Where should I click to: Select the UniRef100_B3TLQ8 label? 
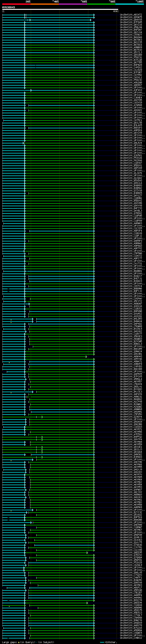point(131,60)
